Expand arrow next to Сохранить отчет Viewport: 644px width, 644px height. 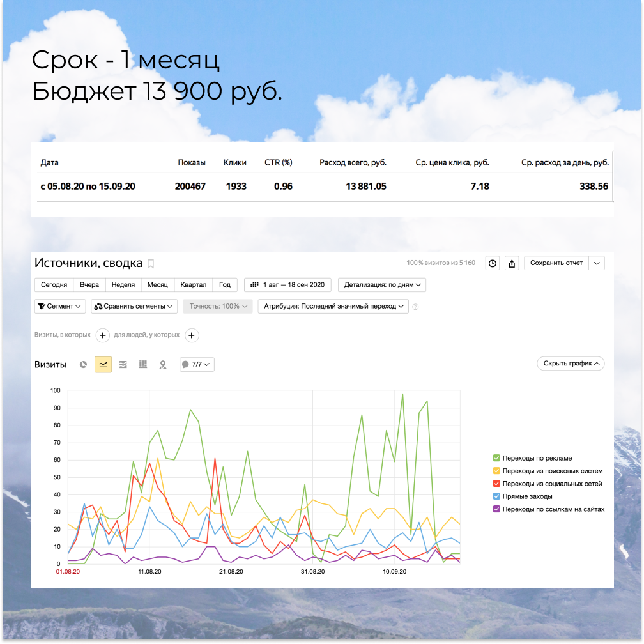click(597, 263)
